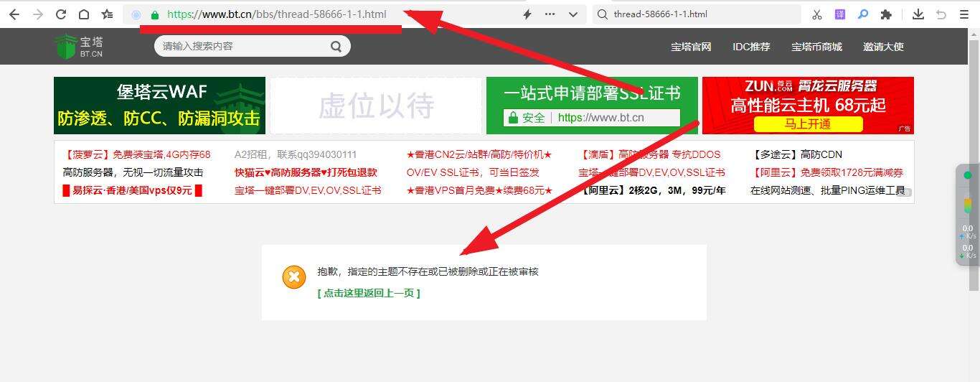Click the 堡塔云WAF banner ad
Viewport: 980px width, 382px height.
[159, 106]
